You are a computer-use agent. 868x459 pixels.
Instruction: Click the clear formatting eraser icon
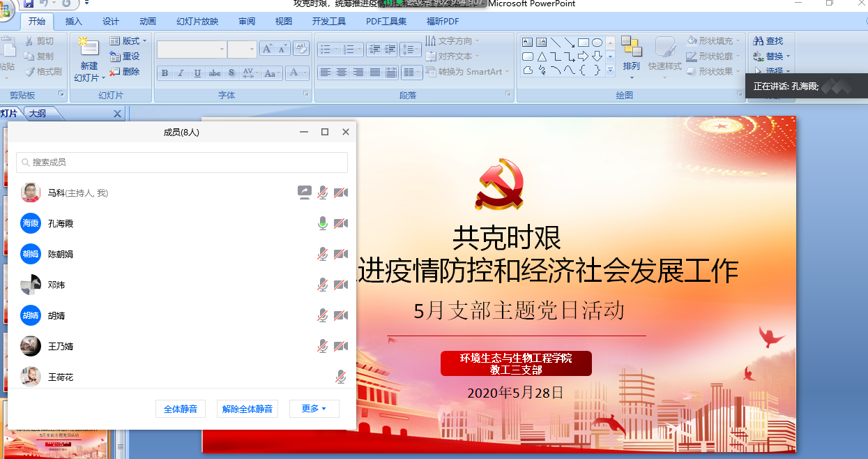point(301,48)
